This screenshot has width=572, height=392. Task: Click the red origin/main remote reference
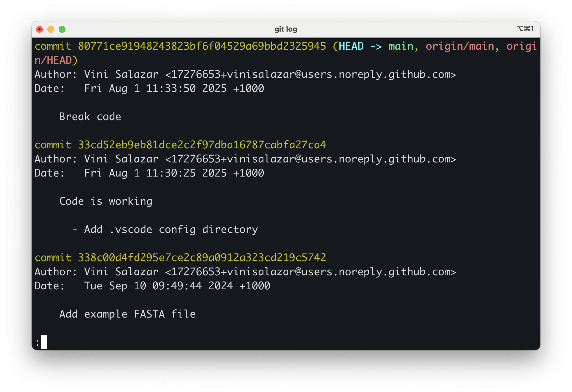(460, 46)
